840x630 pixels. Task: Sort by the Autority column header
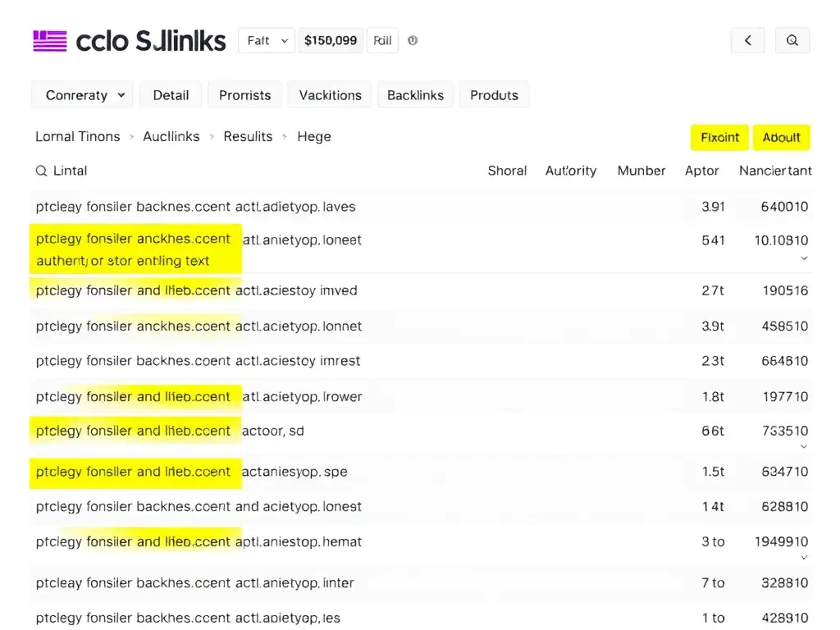pos(571,171)
